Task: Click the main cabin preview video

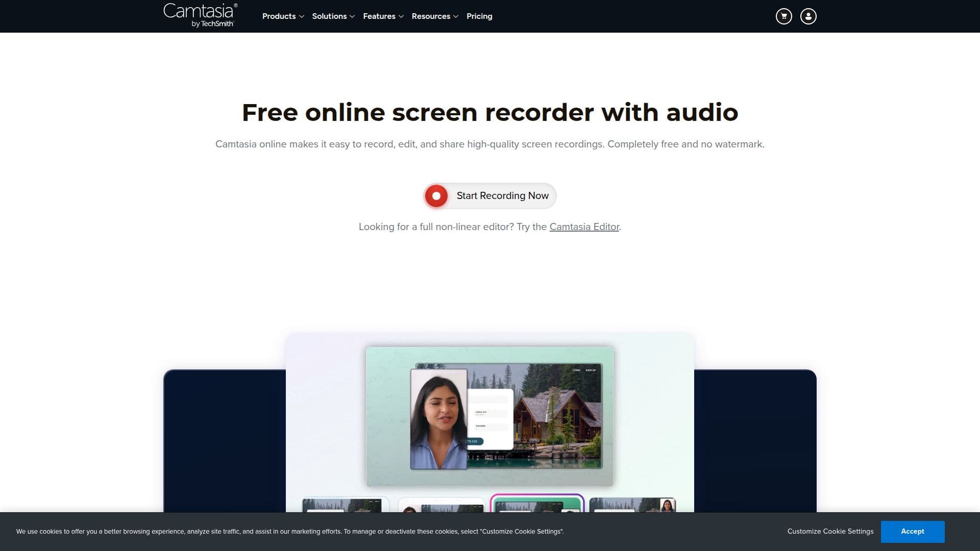Action: (x=489, y=416)
